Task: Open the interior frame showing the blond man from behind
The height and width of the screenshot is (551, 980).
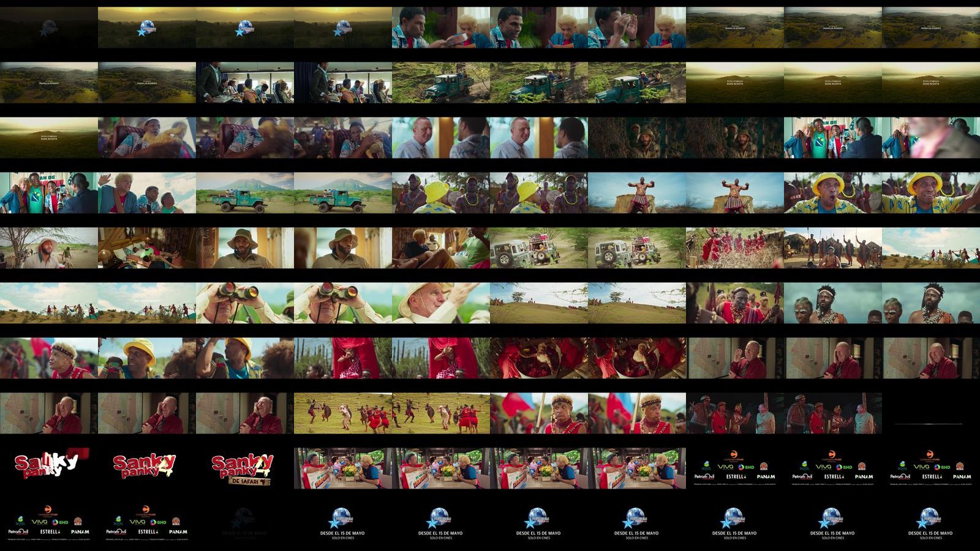Action: point(441,248)
